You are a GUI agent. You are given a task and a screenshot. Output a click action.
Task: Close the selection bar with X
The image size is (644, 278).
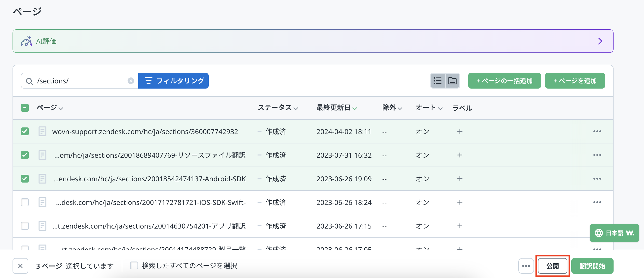tap(20, 266)
